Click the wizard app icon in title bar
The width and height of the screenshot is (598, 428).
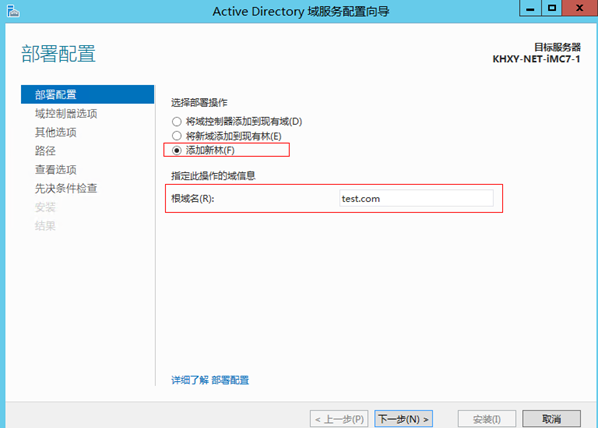pyautogui.click(x=13, y=11)
